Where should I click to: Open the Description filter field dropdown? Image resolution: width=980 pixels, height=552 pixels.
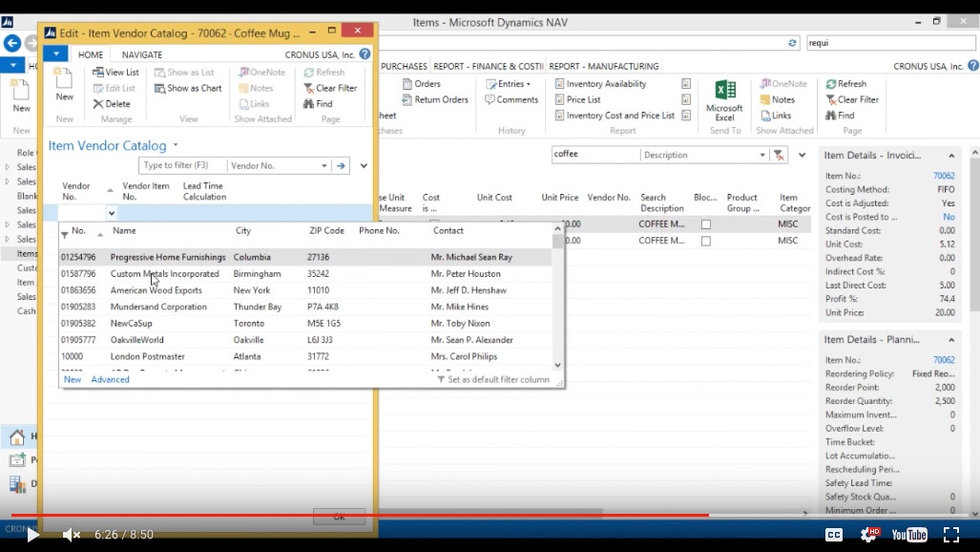tap(762, 156)
